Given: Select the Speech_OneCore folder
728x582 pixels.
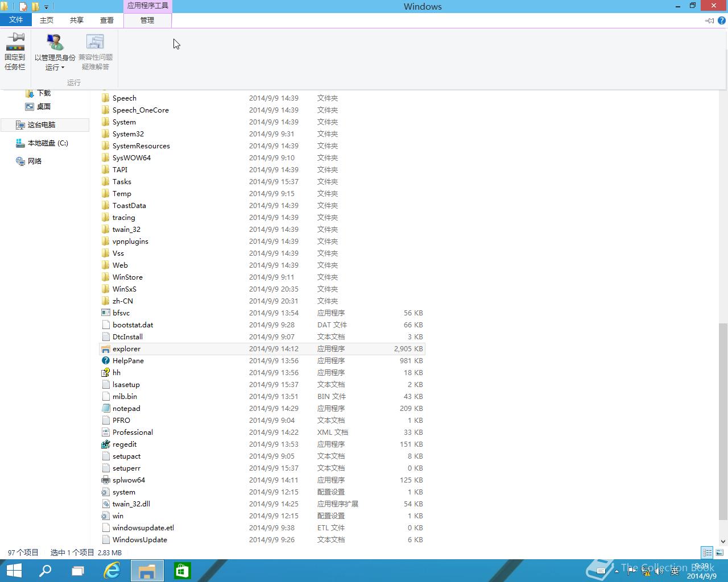Looking at the screenshot, I should [262, 110].
